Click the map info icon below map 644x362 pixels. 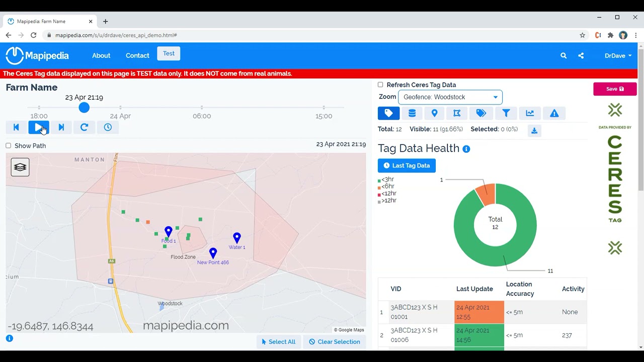9,338
